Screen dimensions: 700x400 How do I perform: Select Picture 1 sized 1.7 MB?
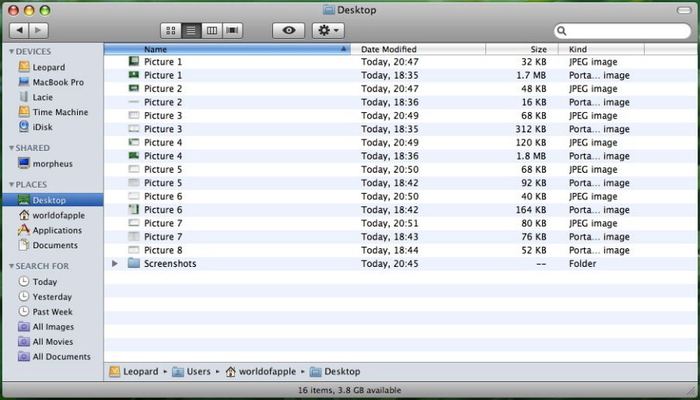[400, 75]
